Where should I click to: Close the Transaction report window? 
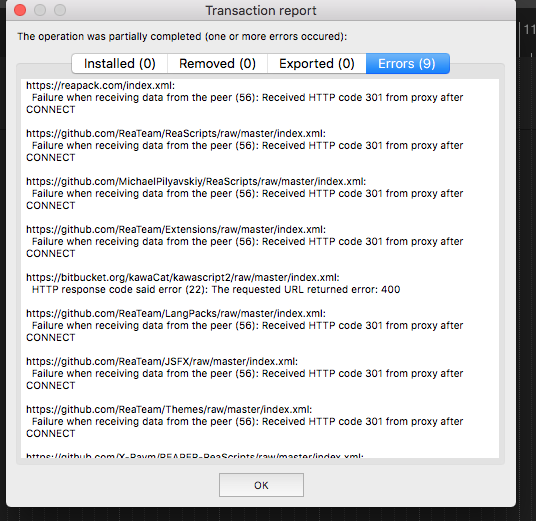click(x=20, y=10)
